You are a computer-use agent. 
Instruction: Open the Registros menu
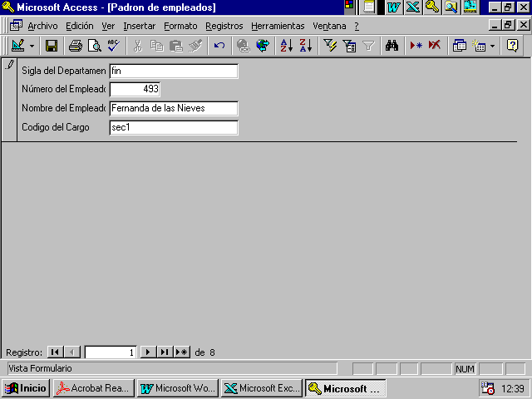pyautogui.click(x=224, y=26)
